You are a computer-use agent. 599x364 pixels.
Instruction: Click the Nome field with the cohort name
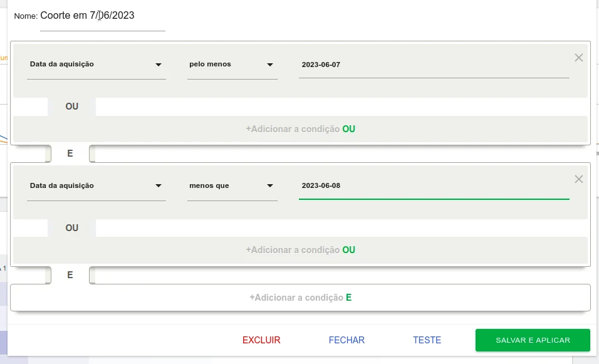pyautogui.click(x=102, y=16)
